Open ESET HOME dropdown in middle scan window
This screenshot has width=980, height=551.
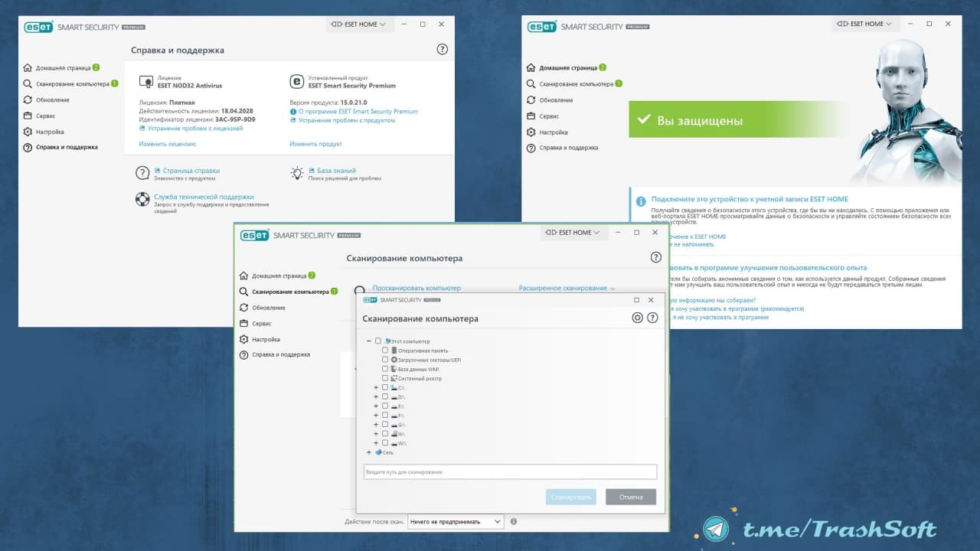pos(574,233)
